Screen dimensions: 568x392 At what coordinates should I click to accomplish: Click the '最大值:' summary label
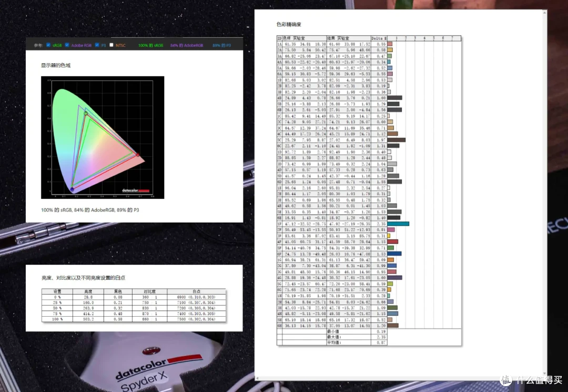(334, 337)
